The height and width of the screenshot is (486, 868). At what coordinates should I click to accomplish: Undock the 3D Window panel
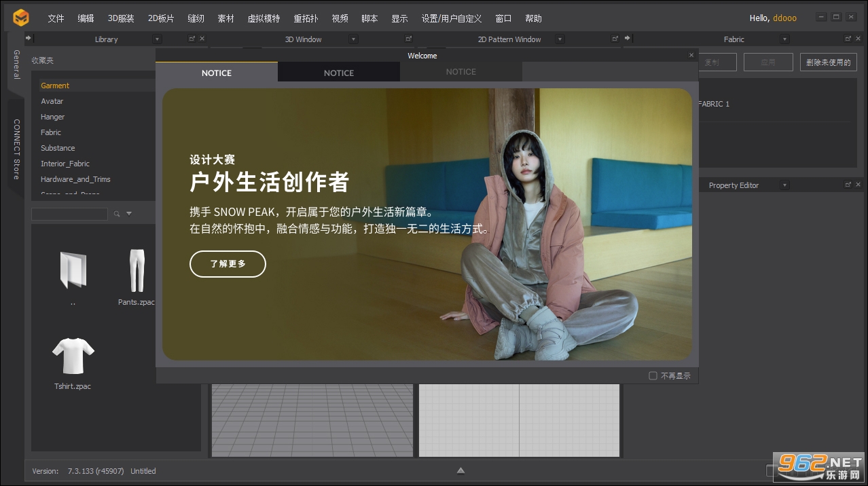point(408,39)
